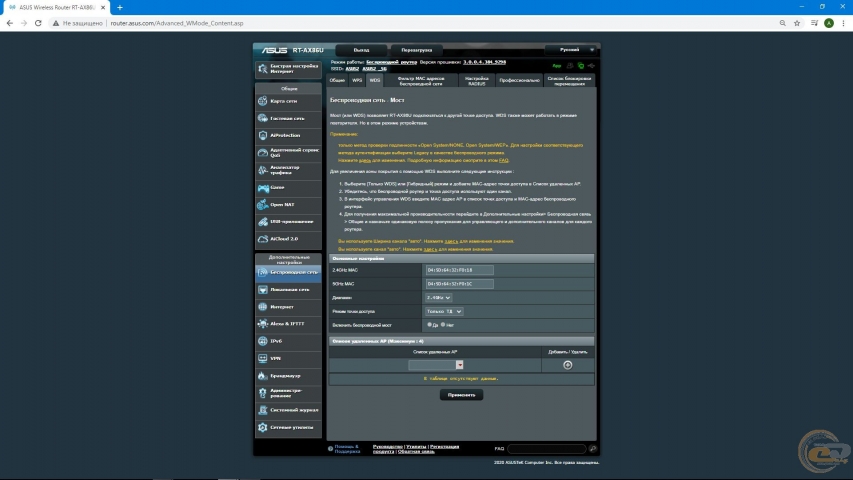Click the Logout (Выход) button
The height and width of the screenshot is (480, 853).
click(361, 50)
